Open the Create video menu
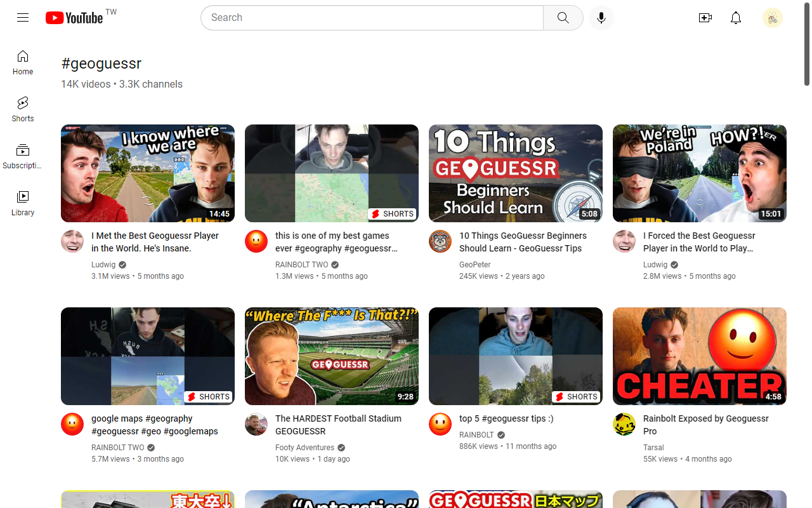Screen dimensions: 812x508 pos(705,18)
